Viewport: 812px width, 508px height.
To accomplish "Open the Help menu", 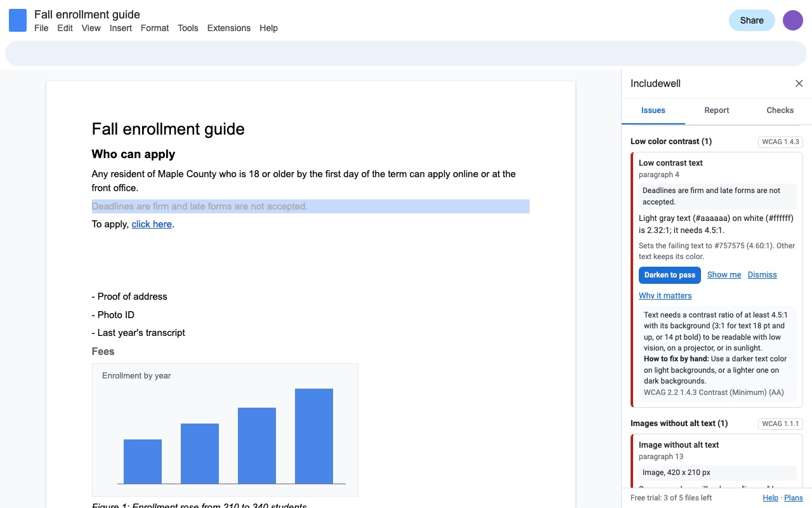I will (268, 28).
